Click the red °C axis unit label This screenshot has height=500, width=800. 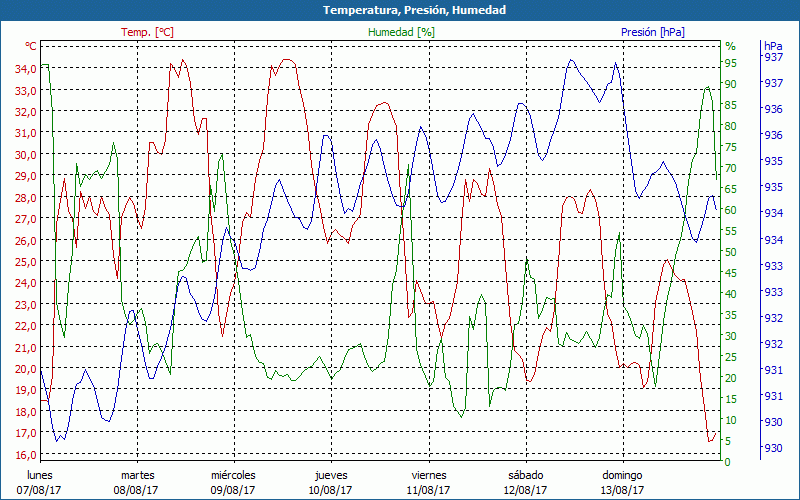(x=31, y=47)
